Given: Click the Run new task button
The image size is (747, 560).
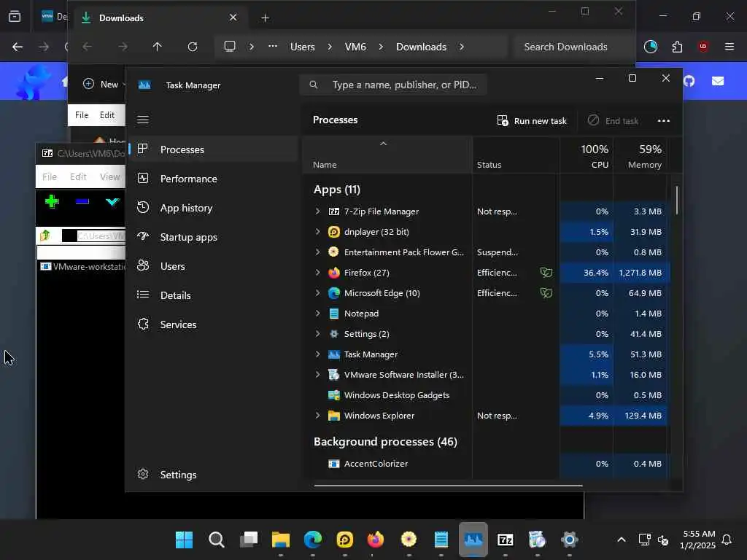Looking at the screenshot, I should (x=532, y=120).
